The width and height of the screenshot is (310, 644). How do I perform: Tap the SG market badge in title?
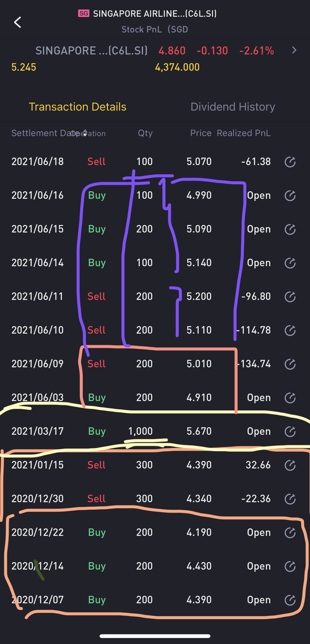(84, 13)
